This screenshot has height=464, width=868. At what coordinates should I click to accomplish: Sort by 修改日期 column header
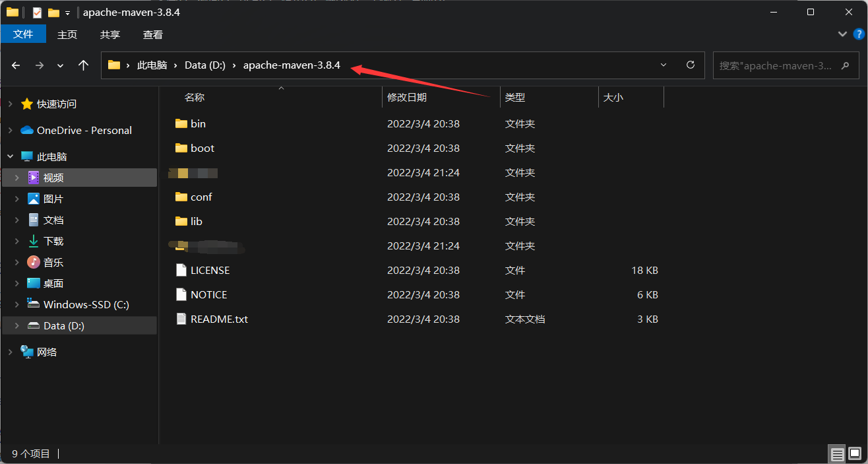(x=407, y=97)
